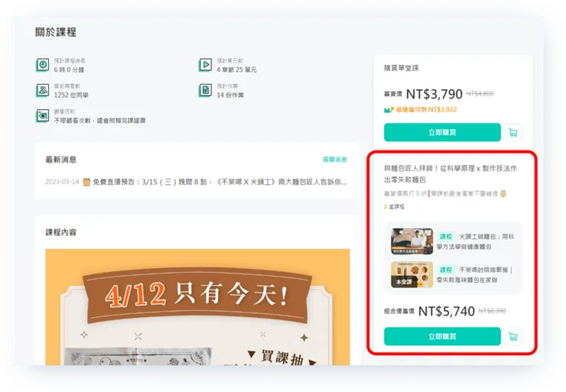Click the viewing limit eye icon
This screenshot has height=392, width=566.
tap(42, 115)
